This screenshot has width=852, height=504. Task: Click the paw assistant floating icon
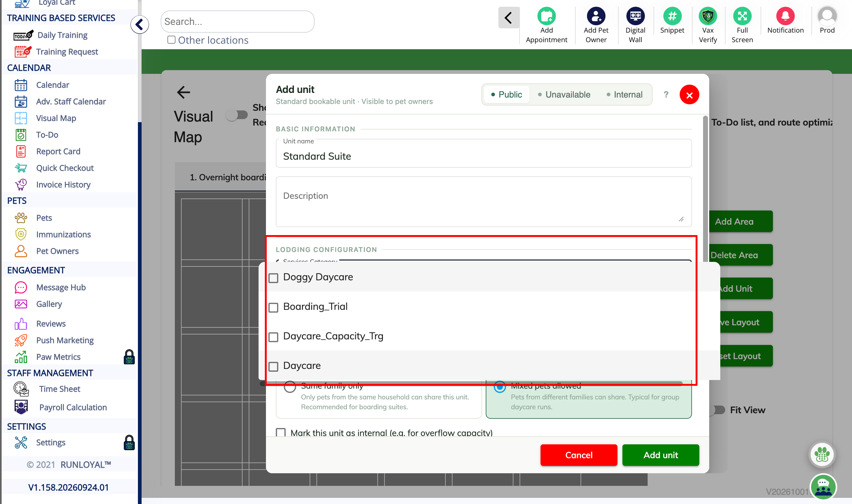coord(822,454)
